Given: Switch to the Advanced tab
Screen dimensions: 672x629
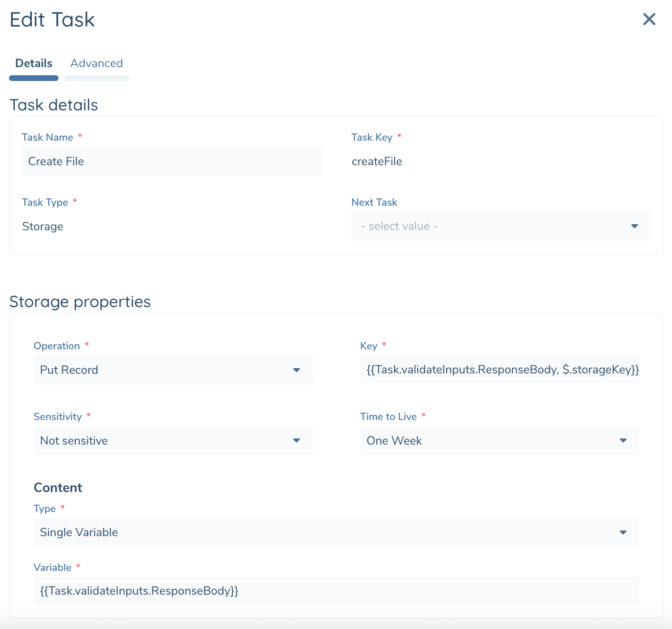Looking at the screenshot, I should click(x=96, y=63).
